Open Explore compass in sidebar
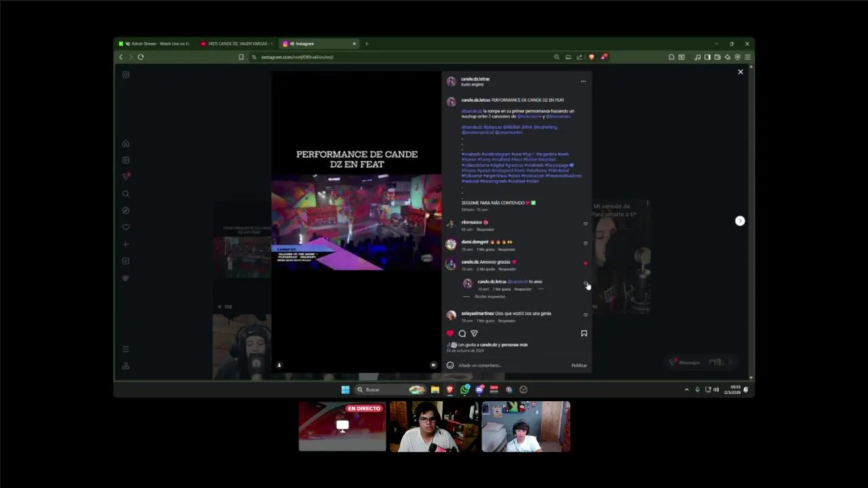The height and width of the screenshot is (488, 868). click(x=125, y=211)
